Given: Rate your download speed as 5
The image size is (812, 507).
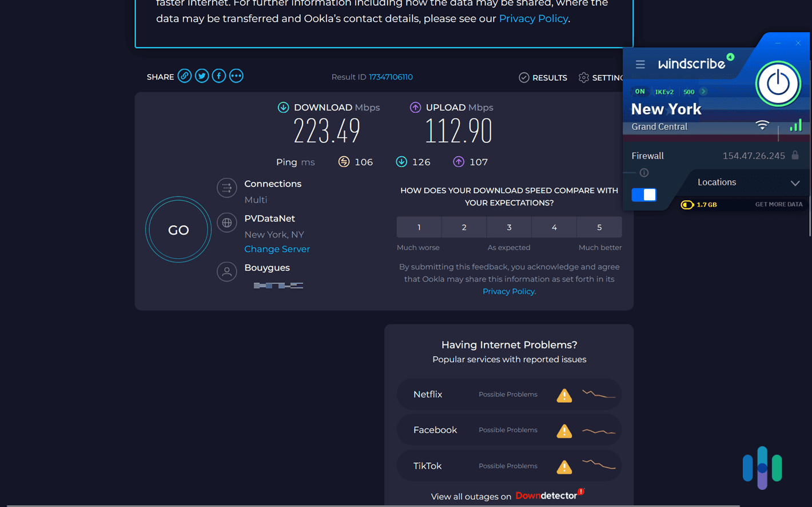Looking at the screenshot, I should coord(599,227).
